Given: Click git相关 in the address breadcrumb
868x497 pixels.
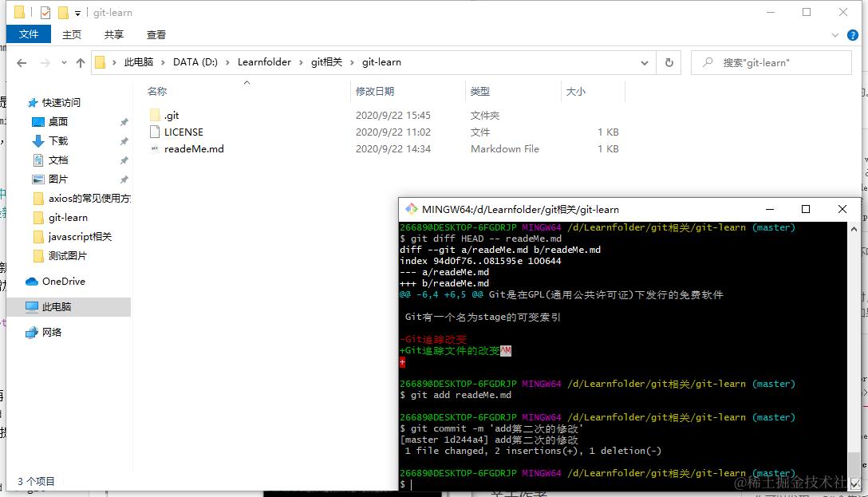Looking at the screenshot, I should pyautogui.click(x=326, y=62).
